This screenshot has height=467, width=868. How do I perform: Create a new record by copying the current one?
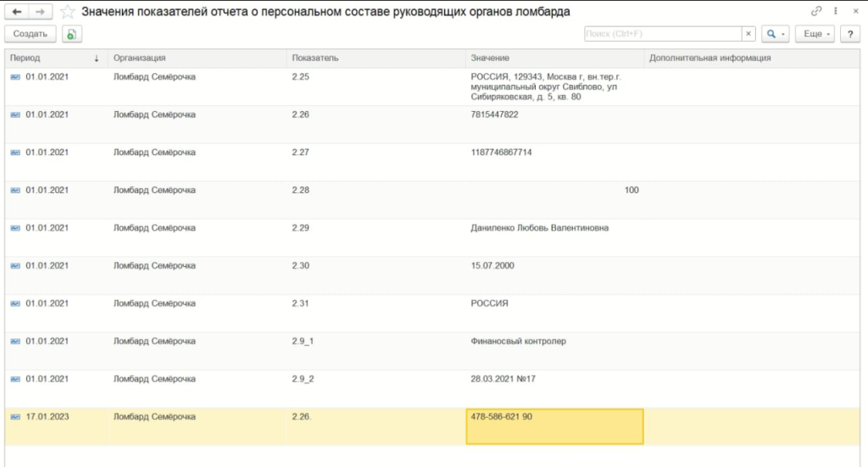pos(72,34)
